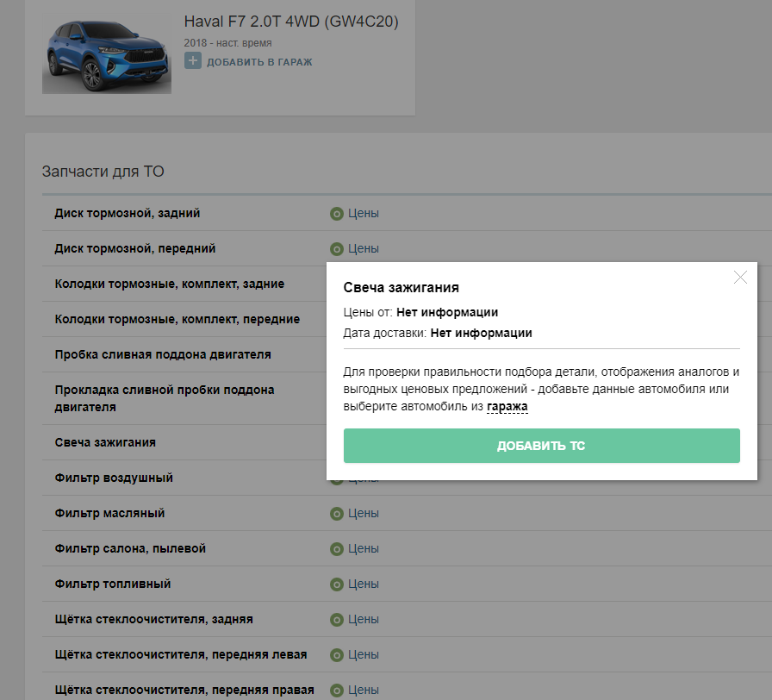Close the Свеча зажигания popup
The image size is (772, 700).
[x=740, y=278]
